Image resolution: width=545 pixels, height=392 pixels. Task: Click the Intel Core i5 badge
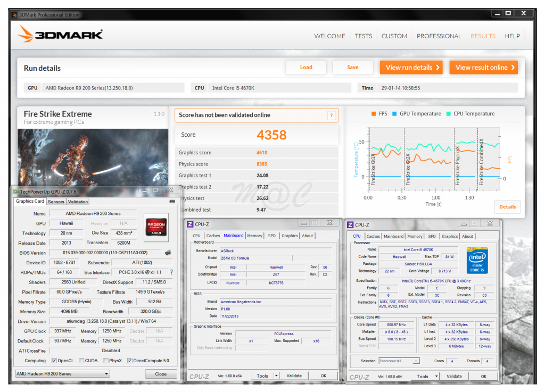(477, 260)
